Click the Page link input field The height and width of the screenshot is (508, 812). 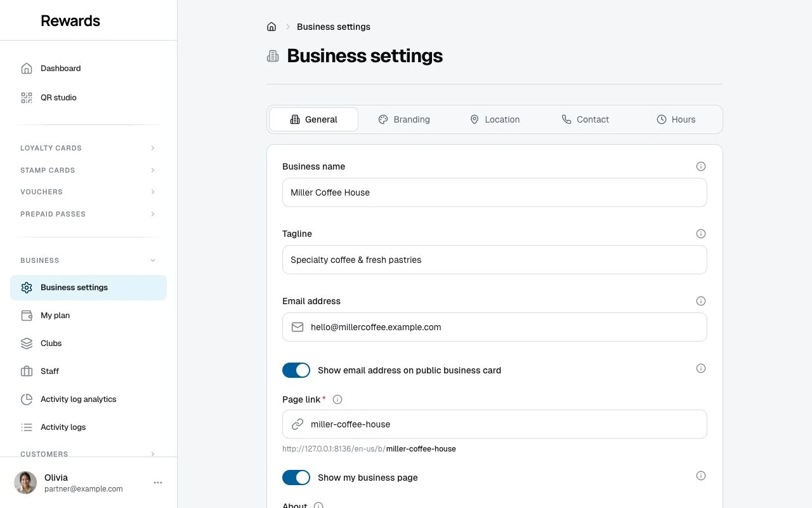(495, 424)
